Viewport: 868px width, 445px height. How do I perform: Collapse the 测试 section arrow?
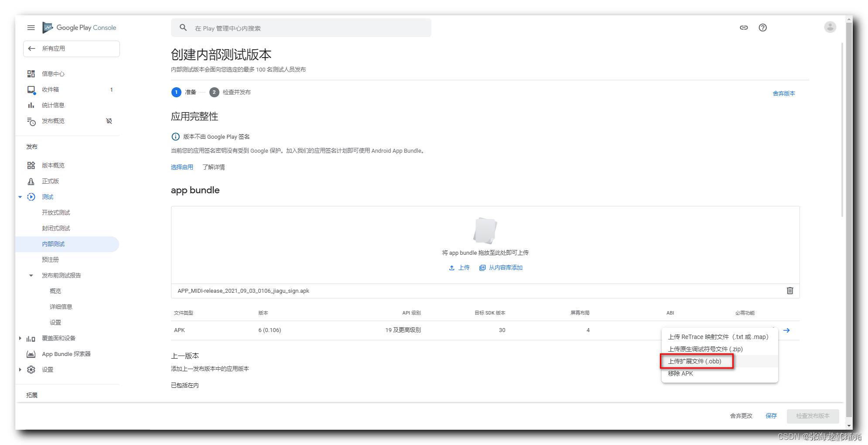pyautogui.click(x=20, y=197)
